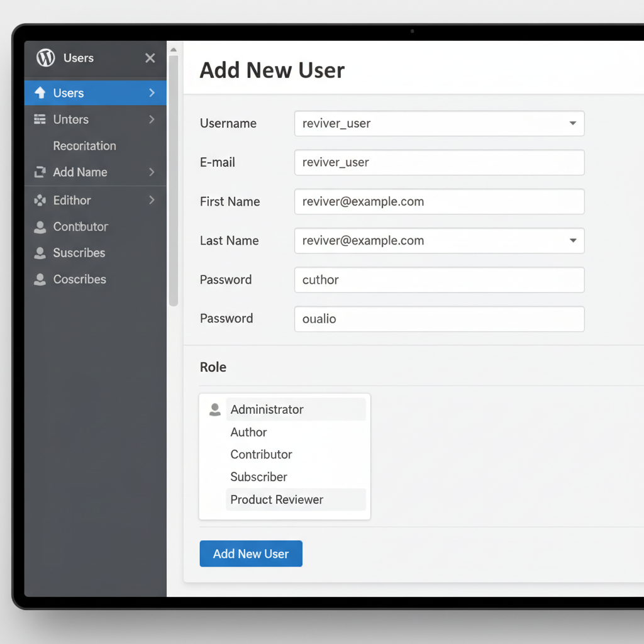644x644 pixels.
Task: Select the Author role
Action: click(248, 432)
